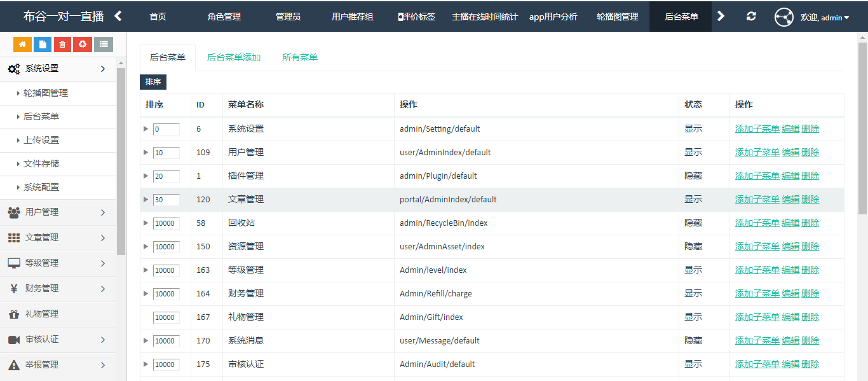868x381 pixels.
Task: Expand the 系统设置 table row triangle
Action: 146,129
